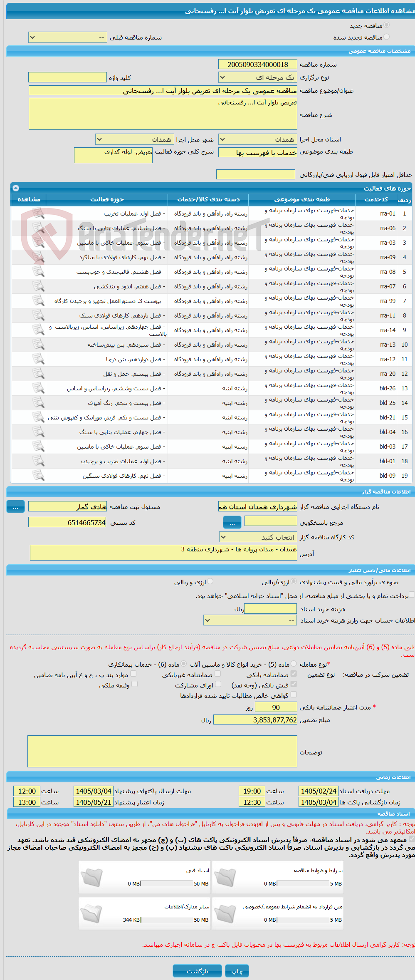
Task: Open the view icon for row rra-99
Action: 38,301
